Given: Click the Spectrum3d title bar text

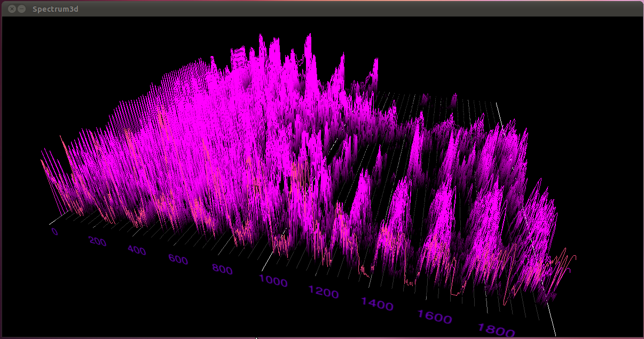Looking at the screenshot, I should (55, 9).
